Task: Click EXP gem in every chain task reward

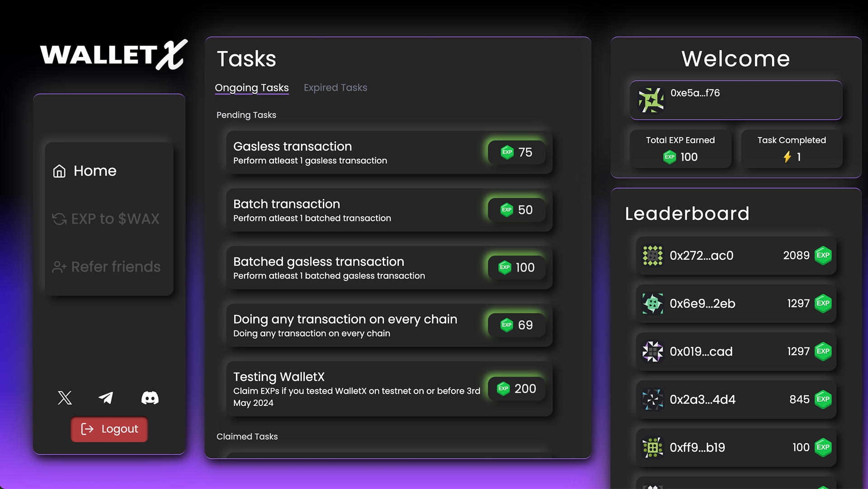Action: pos(507,325)
